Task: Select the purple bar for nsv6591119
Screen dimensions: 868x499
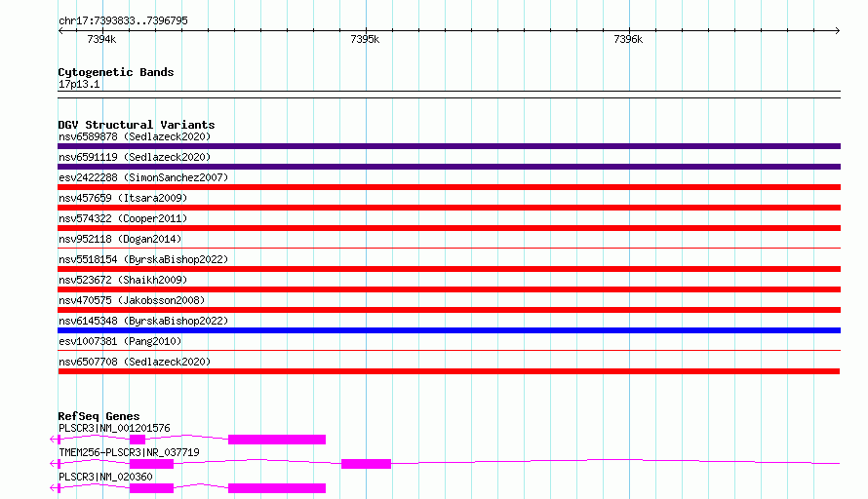Action: tap(449, 167)
